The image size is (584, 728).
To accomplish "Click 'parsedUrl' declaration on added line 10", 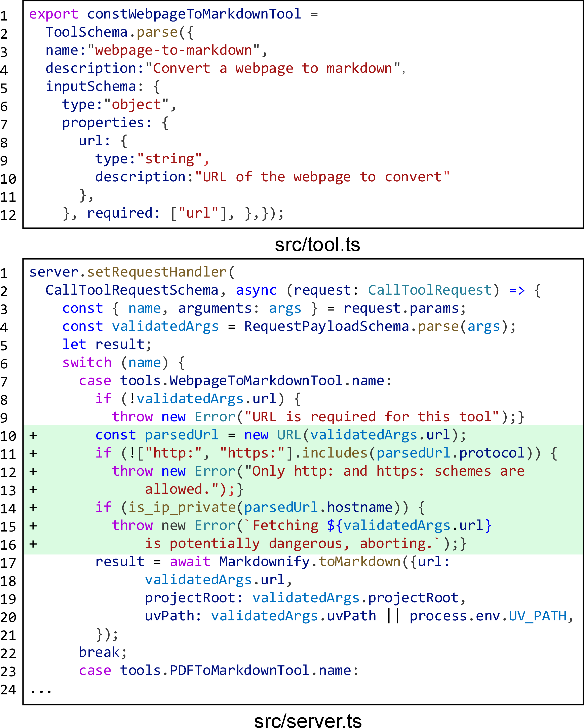I will 182,435.
